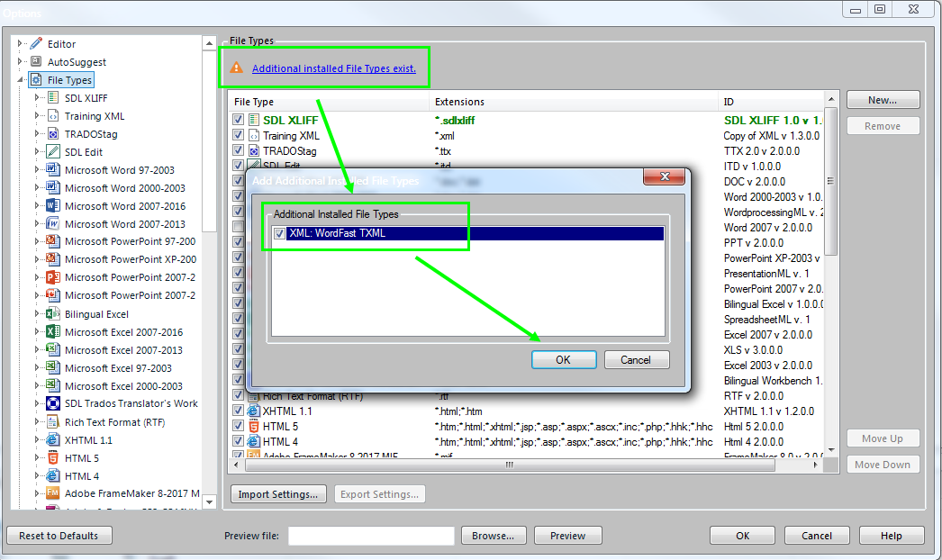Click the XHTML 1.1 icon in the file type list
Screen dimensions: 942x560
254,411
